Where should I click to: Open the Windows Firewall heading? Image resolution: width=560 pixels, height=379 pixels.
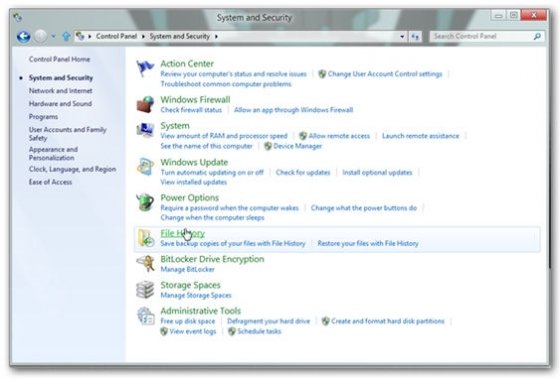coord(195,100)
